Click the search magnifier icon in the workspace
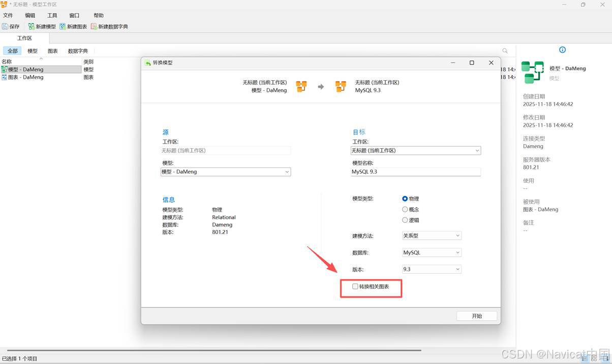This screenshot has height=364, width=612. [505, 51]
